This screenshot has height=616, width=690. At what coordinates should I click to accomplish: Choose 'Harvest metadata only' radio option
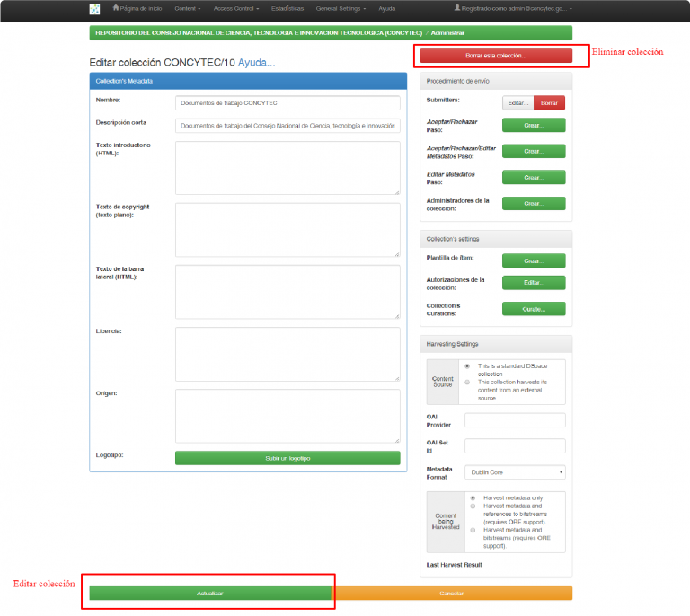(473, 497)
